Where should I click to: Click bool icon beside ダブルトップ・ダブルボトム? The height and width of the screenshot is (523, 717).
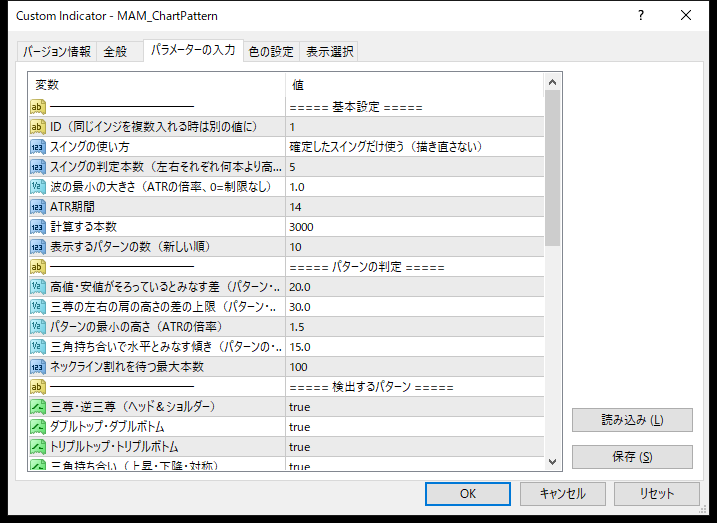tap(38, 427)
